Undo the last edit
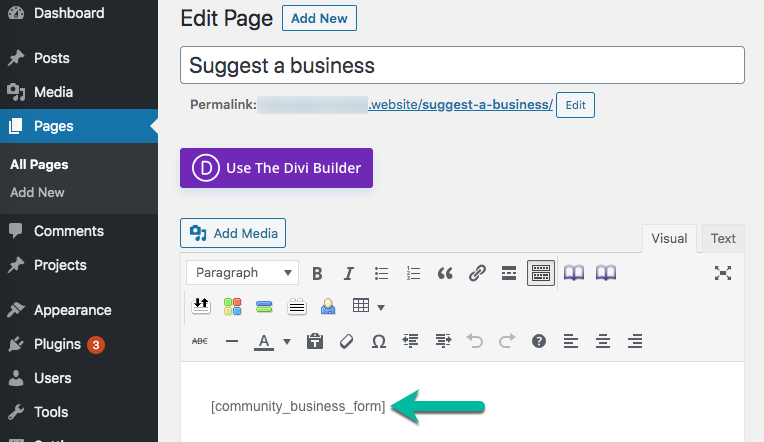 [x=475, y=341]
